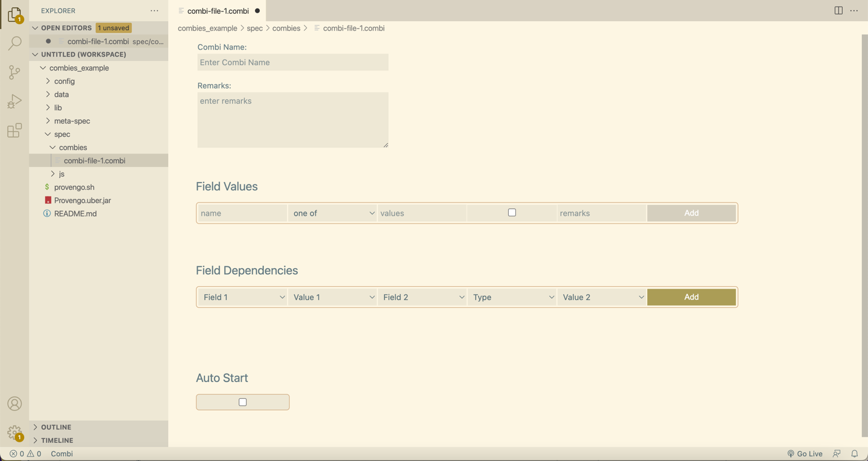Click the README.md info icon

[47, 214]
